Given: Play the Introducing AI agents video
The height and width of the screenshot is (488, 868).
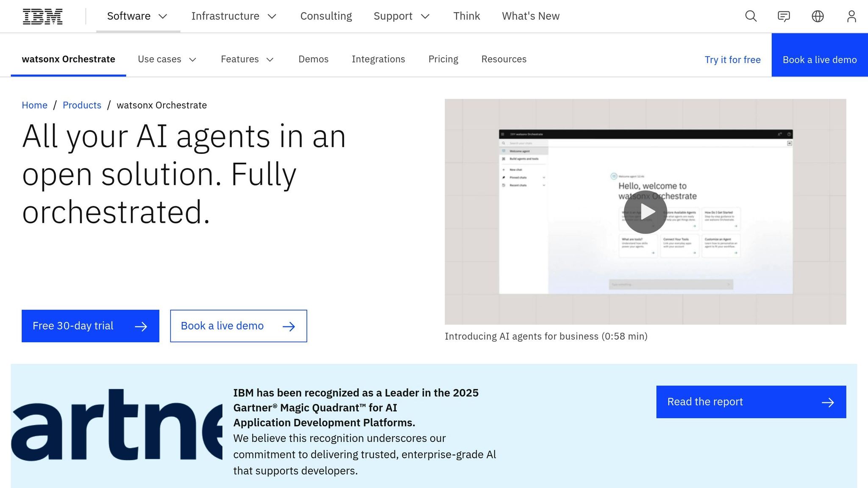Looking at the screenshot, I should [x=645, y=212].
